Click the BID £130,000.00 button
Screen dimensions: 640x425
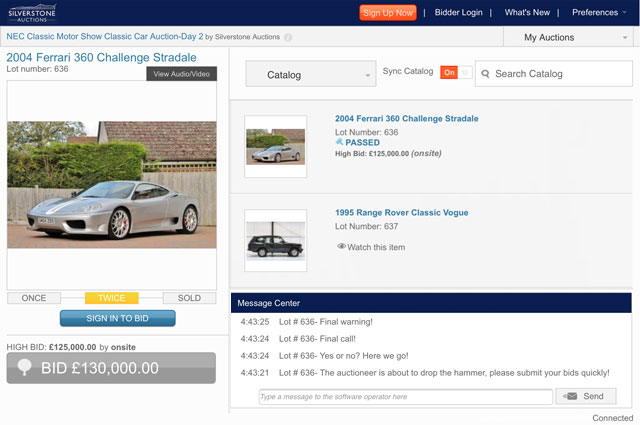coord(111,368)
